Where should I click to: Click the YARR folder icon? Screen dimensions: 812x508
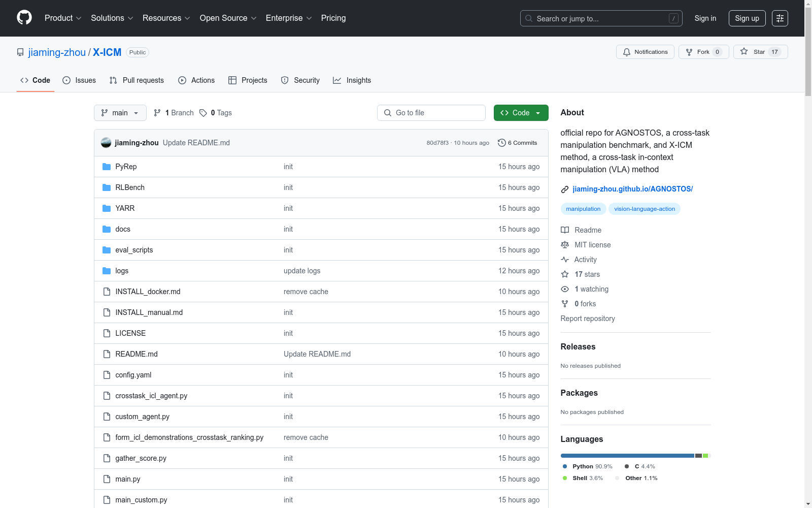coord(107,208)
